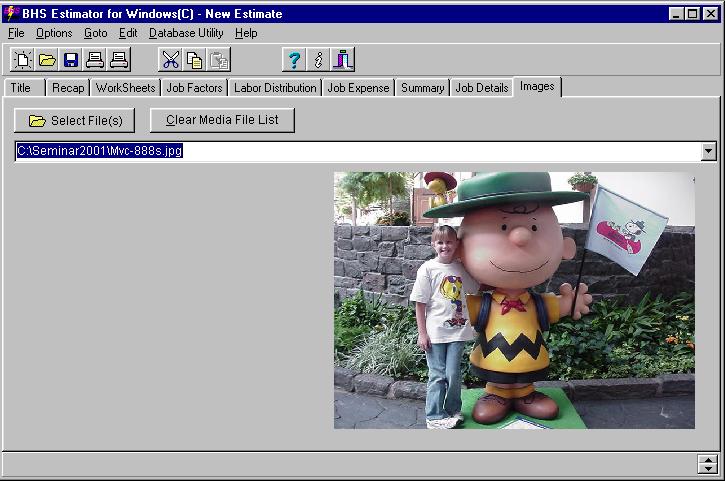Expand the media file path dropdown
The image size is (725, 481).
pyautogui.click(x=708, y=151)
